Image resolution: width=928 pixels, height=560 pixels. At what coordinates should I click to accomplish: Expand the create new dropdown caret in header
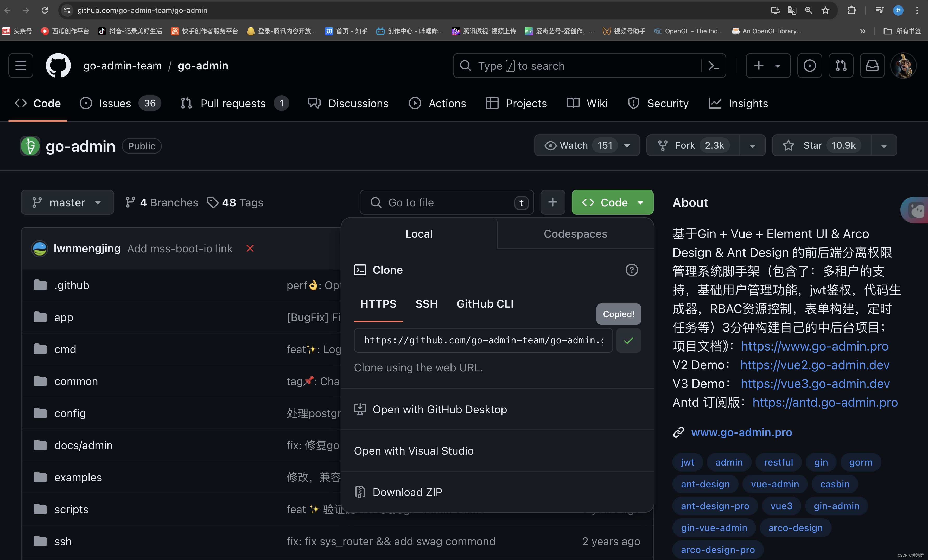pos(778,66)
